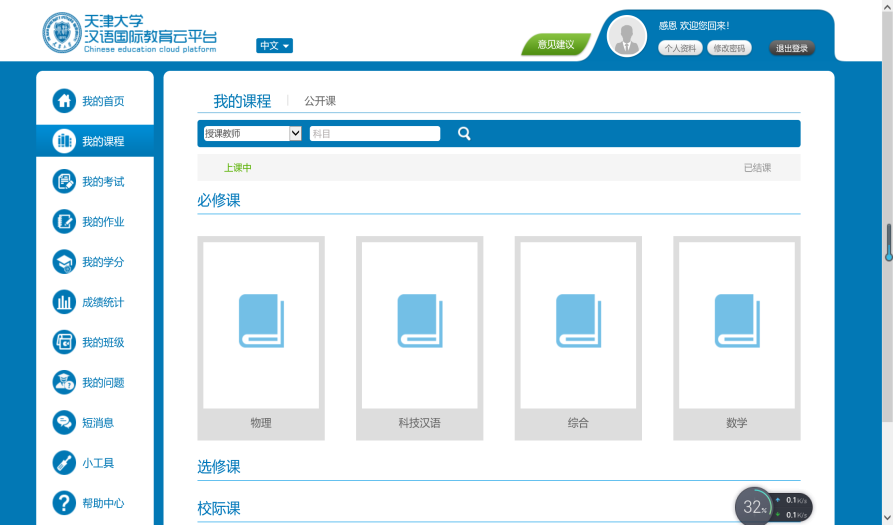
Task: Select the 我的作业 homework icon
Action: pyautogui.click(x=64, y=222)
